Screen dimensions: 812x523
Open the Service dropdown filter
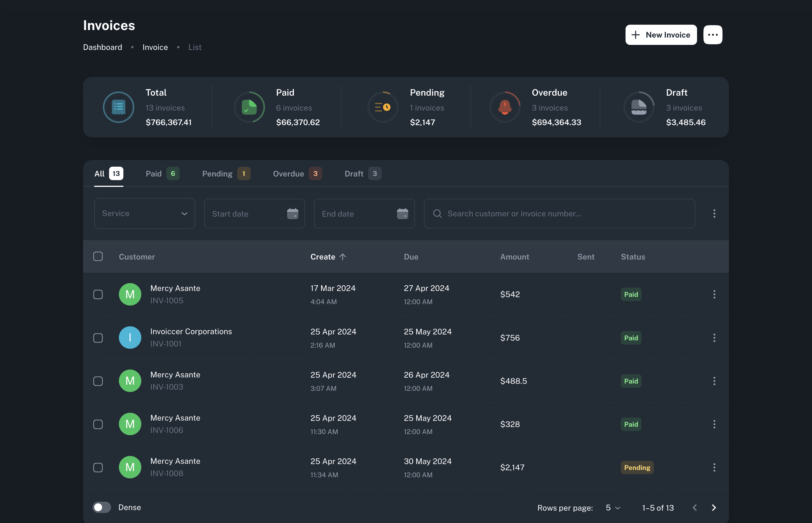pyautogui.click(x=145, y=214)
